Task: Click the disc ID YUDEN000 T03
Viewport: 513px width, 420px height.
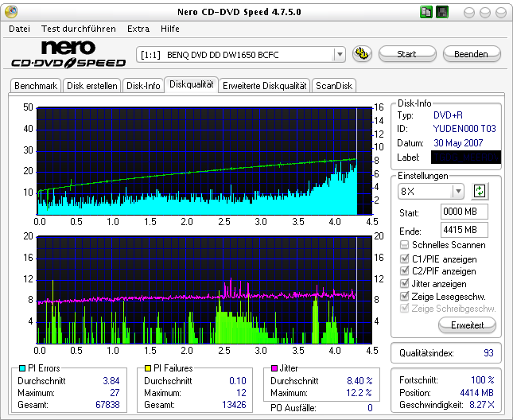Action: click(464, 129)
